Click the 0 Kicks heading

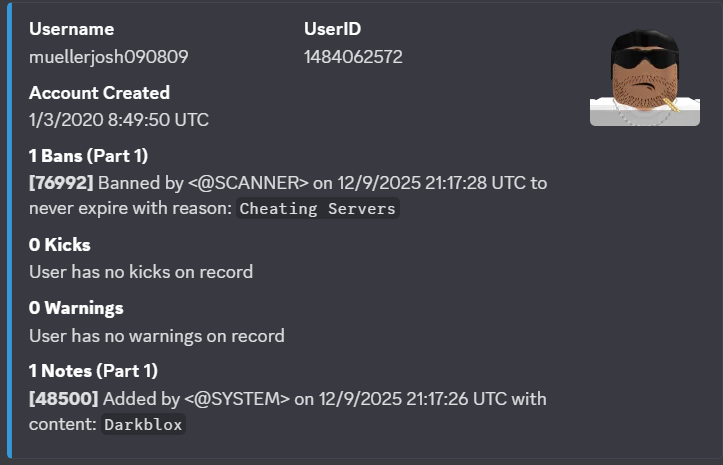tap(59, 244)
